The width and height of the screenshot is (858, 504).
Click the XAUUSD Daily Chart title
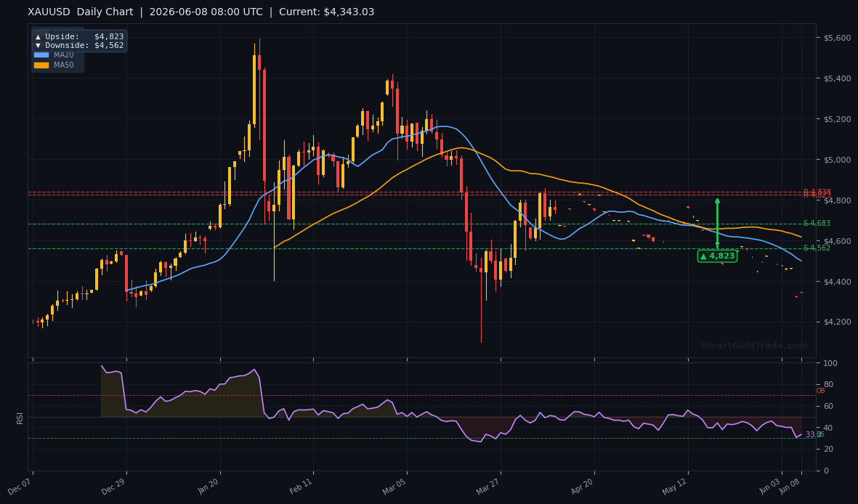[81, 12]
